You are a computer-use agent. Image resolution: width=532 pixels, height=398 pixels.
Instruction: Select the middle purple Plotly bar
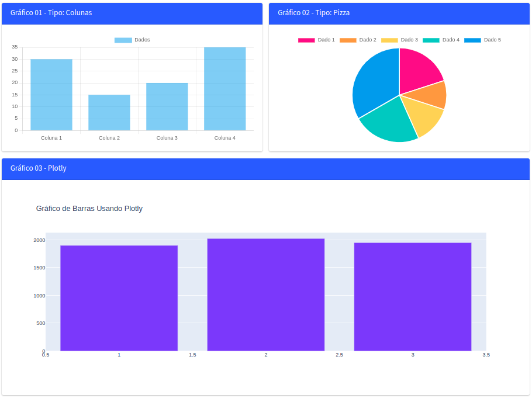pyautogui.click(x=265, y=295)
